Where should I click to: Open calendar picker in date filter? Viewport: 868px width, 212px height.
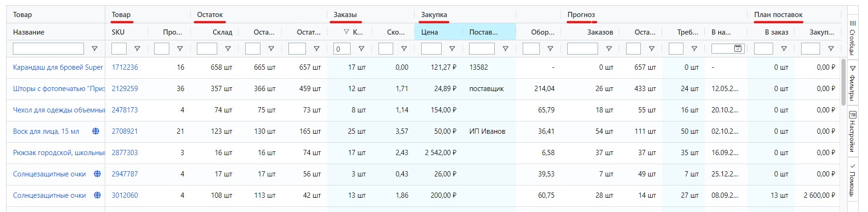738,48
